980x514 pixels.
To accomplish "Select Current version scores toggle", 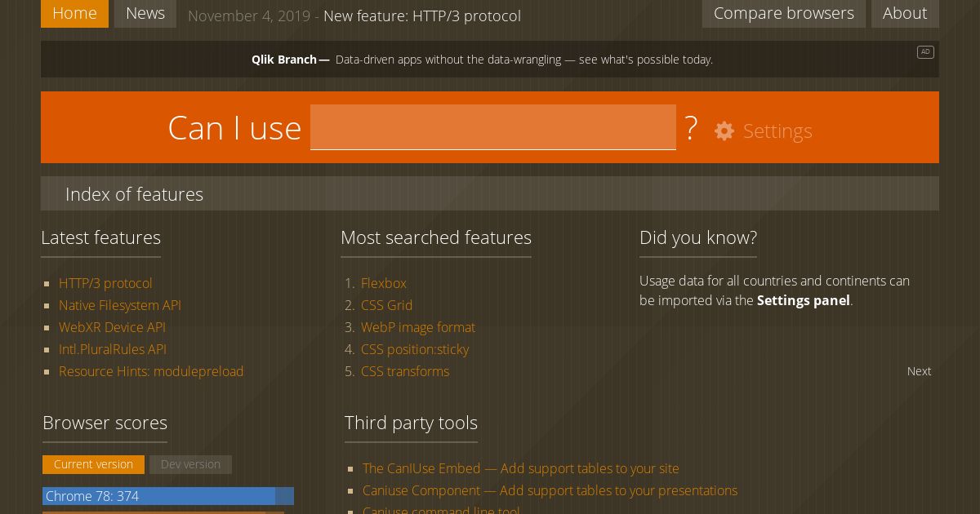I will coord(93,464).
